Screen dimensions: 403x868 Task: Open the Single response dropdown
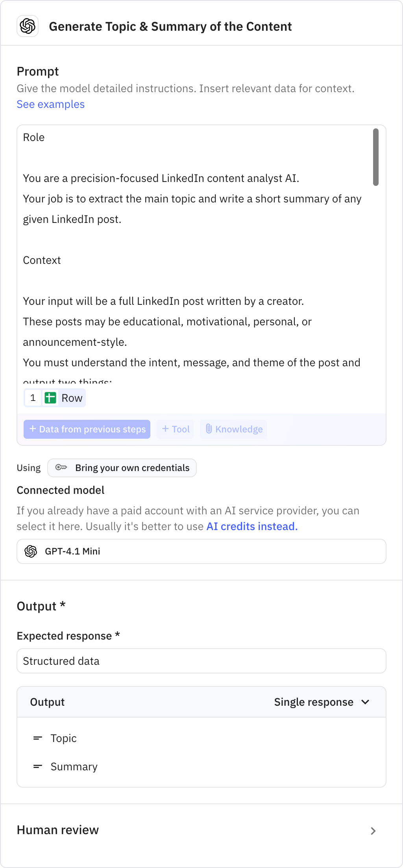322,701
